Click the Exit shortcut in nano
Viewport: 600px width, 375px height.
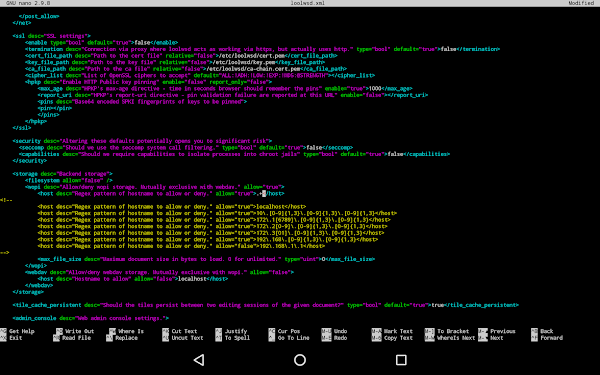tap(11, 338)
